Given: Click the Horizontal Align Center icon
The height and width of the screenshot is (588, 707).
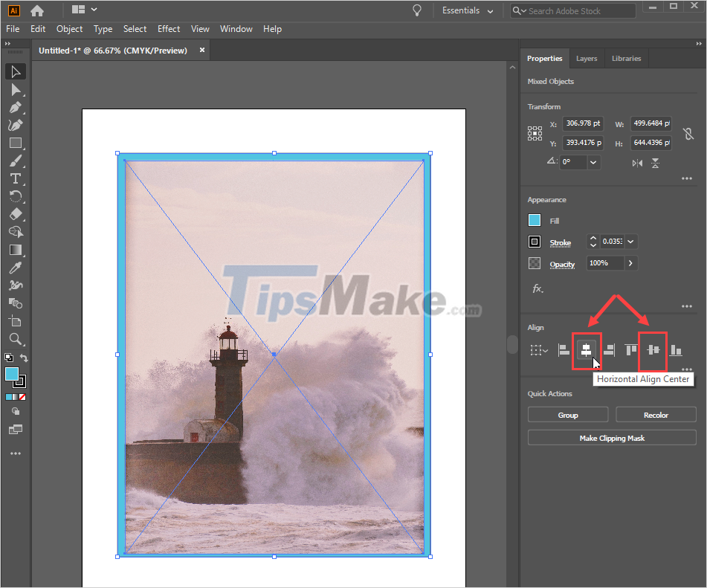Looking at the screenshot, I should tap(587, 350).
